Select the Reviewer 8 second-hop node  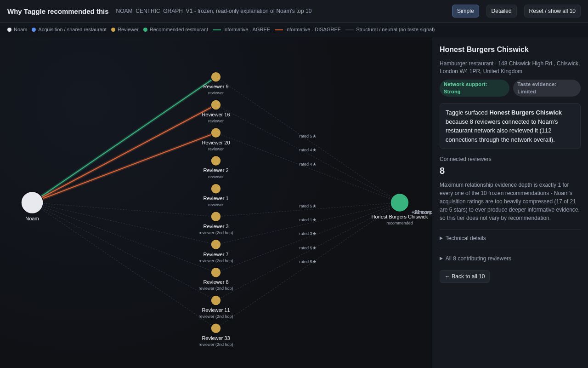[216, 272]
